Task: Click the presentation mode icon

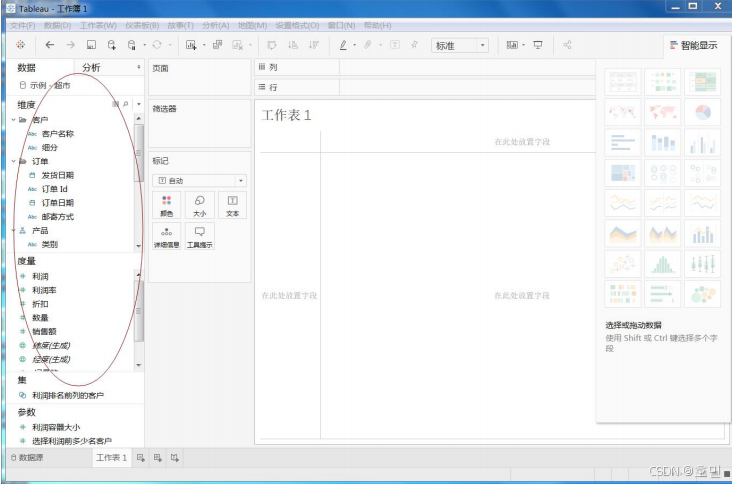Action: [x=538, y=45]
